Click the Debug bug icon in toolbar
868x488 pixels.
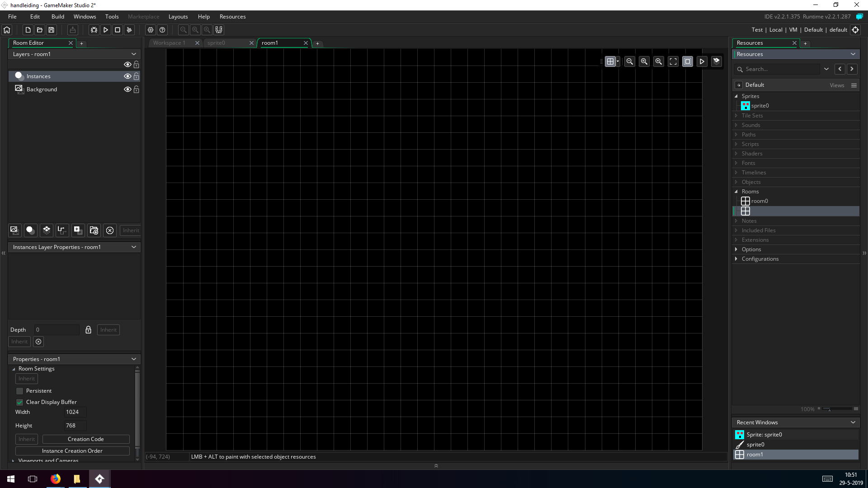(94, 30)
